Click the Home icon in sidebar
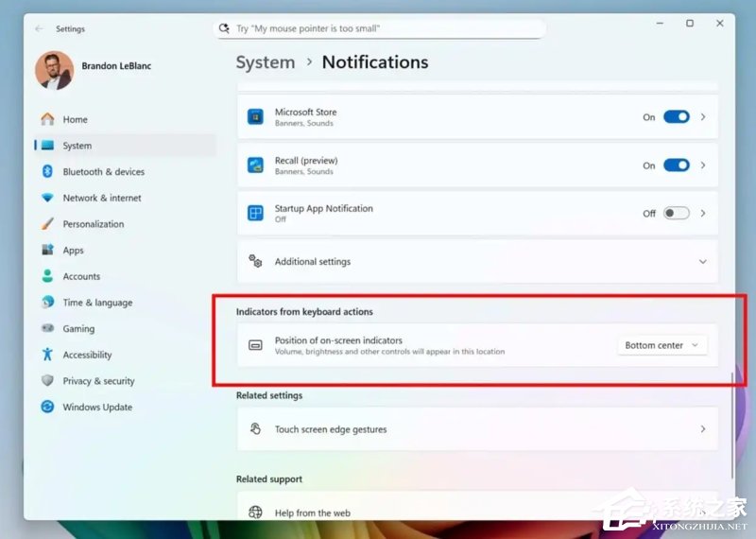 tap(47, 119)
